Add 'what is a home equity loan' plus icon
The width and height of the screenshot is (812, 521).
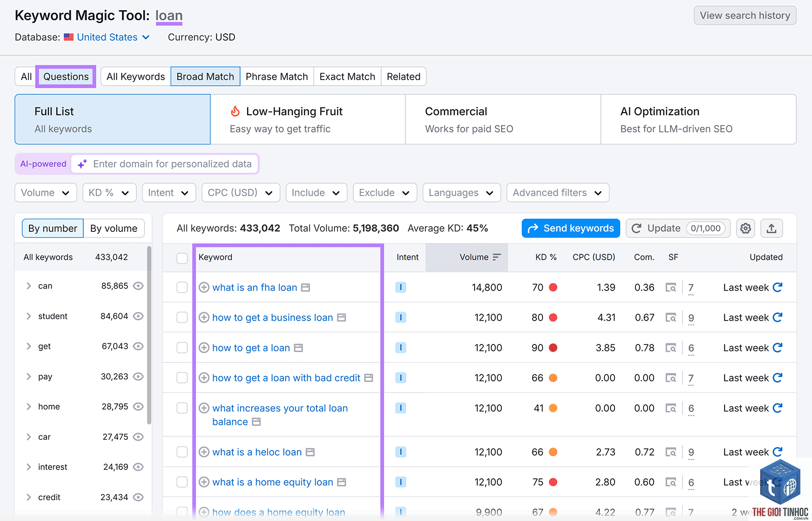204,482
